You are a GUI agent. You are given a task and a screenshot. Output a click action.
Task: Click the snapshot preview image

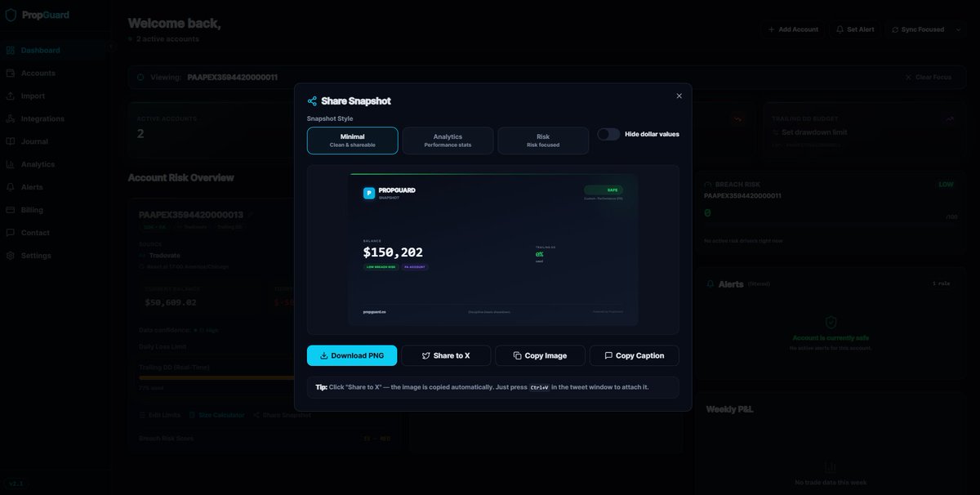coord(493,249)
